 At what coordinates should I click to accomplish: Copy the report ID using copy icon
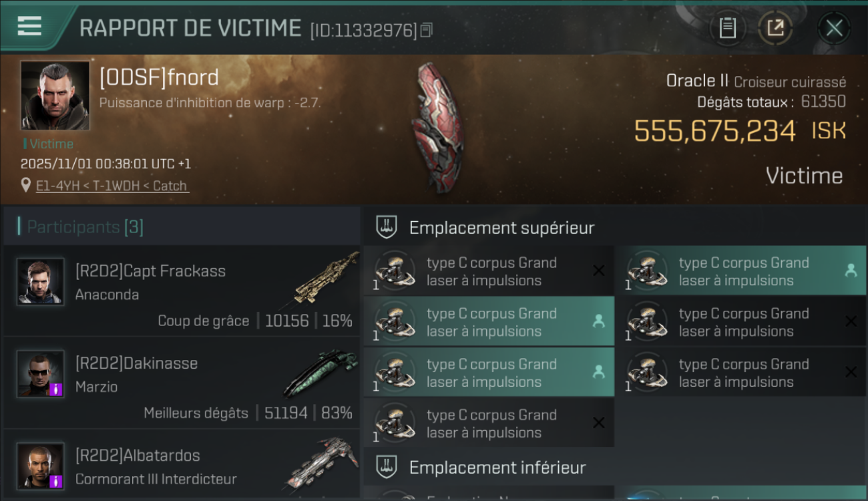coord(426,30)
